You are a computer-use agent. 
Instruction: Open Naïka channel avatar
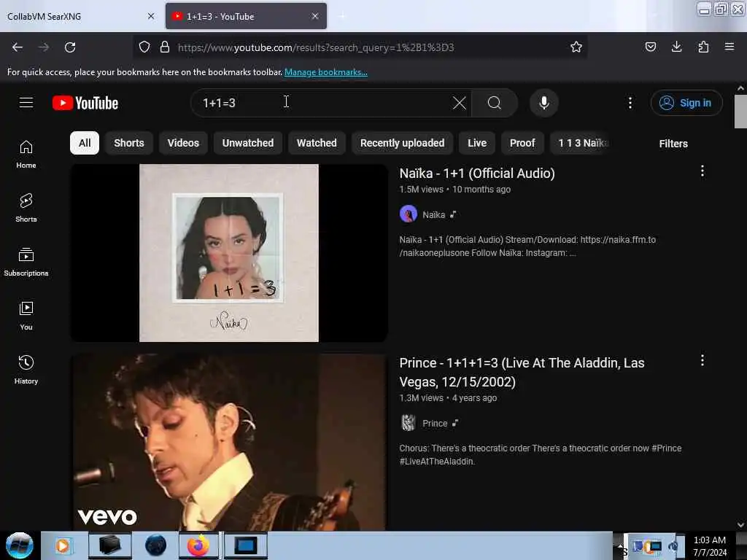(x=409, y=214)
